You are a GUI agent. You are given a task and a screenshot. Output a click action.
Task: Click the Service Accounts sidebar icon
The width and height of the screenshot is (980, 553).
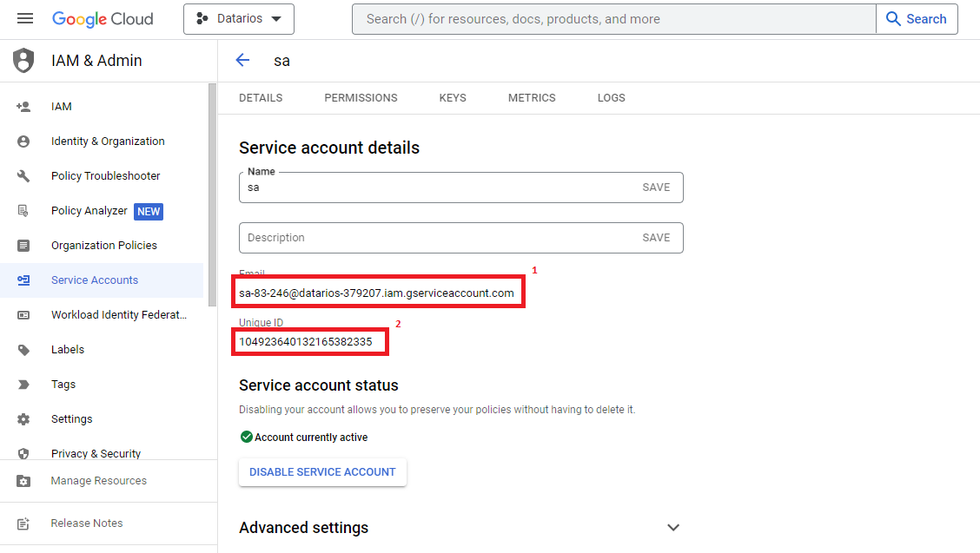[x=23, y=280]
